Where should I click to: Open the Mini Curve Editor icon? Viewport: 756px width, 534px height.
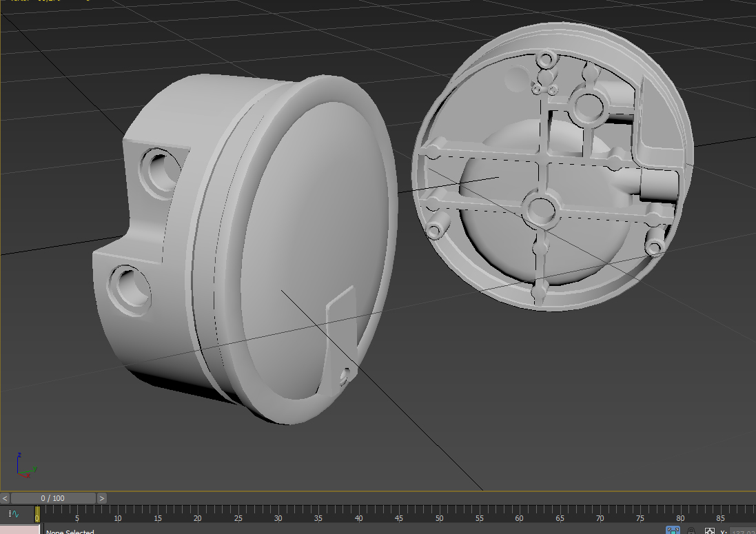[14, 514]
